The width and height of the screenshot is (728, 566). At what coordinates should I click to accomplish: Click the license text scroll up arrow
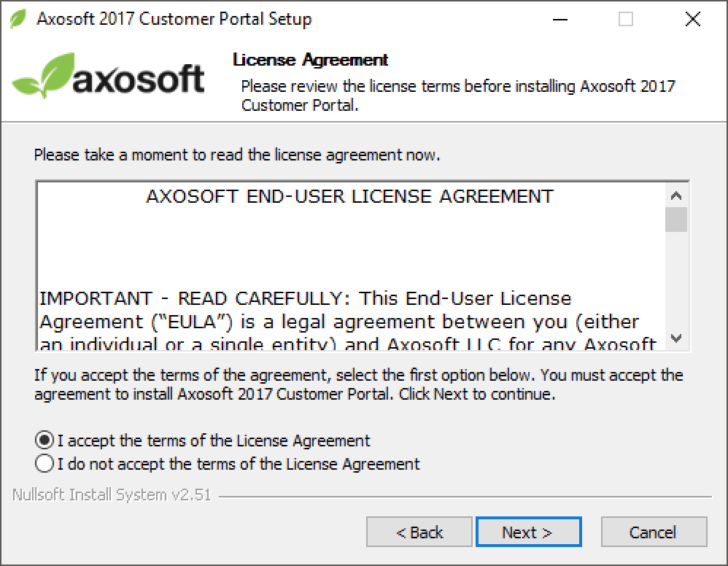pyautogui.click(x=676, y=195)
